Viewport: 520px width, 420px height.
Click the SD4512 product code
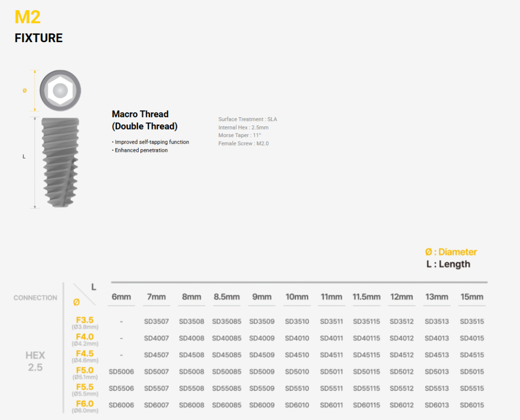click(402, 355)
